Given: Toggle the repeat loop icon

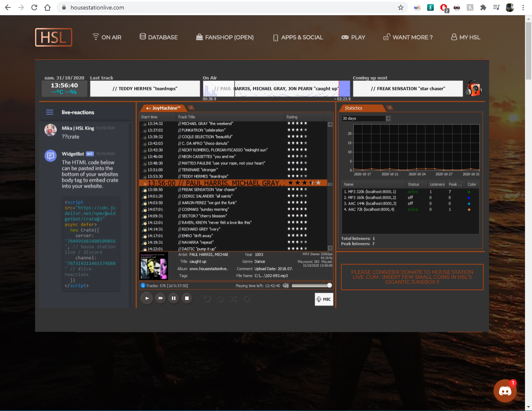Looking at the screenshot, I should click(x=247, y=298).
